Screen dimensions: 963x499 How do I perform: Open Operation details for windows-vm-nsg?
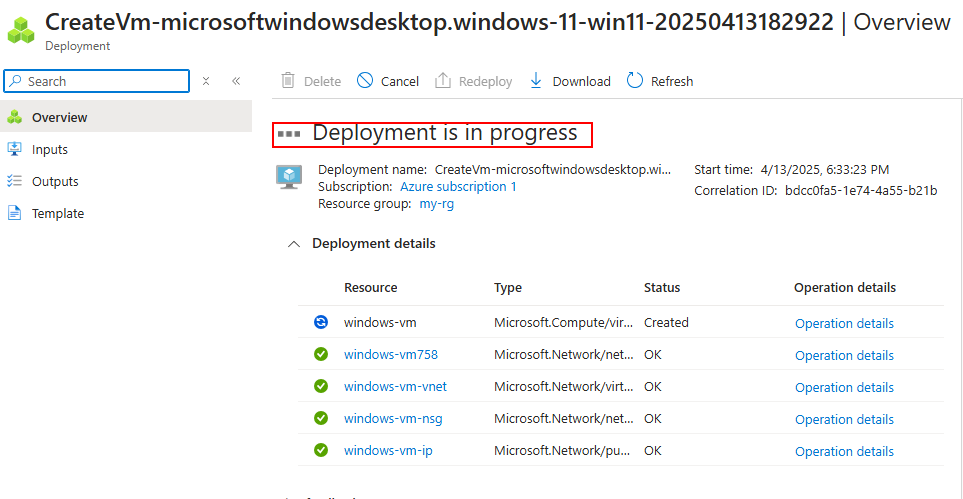click(x=844, y=419)
